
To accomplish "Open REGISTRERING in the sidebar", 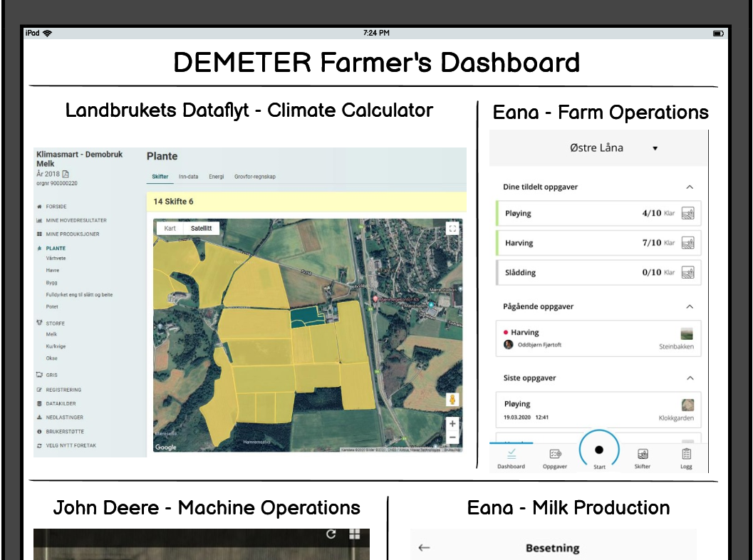I will [x=63, y=390].
